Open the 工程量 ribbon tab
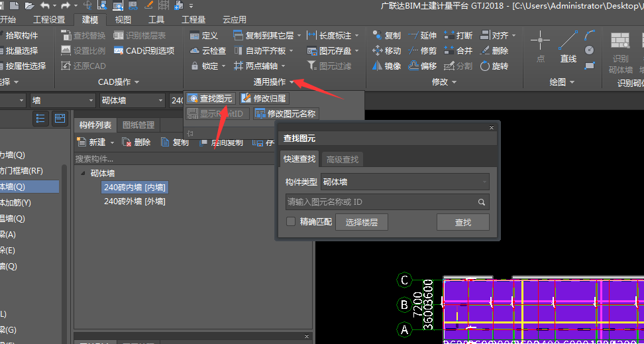Screen dimensions: 644x344 click(193, 20)
